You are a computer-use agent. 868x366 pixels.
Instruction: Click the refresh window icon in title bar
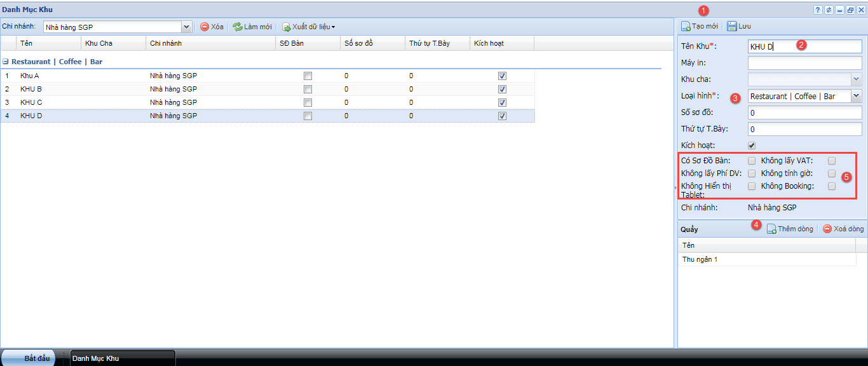point(829,10)
